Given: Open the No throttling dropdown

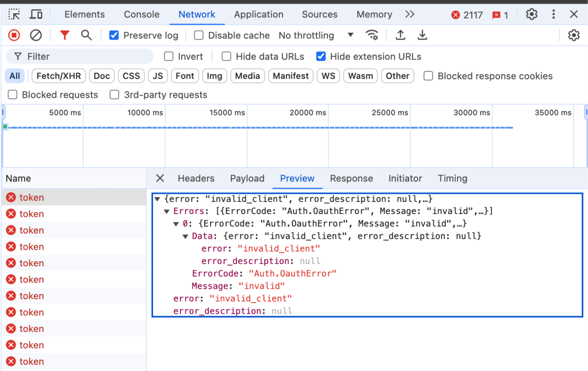Looking at the screenshot, I should point(315,36).
